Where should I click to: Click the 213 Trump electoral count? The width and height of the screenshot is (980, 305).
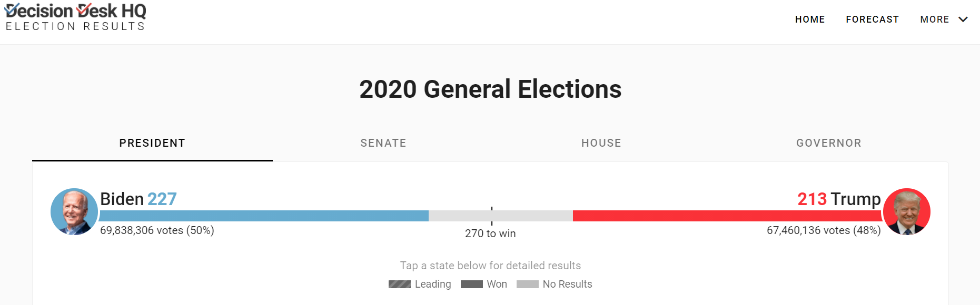click(839, 199)
